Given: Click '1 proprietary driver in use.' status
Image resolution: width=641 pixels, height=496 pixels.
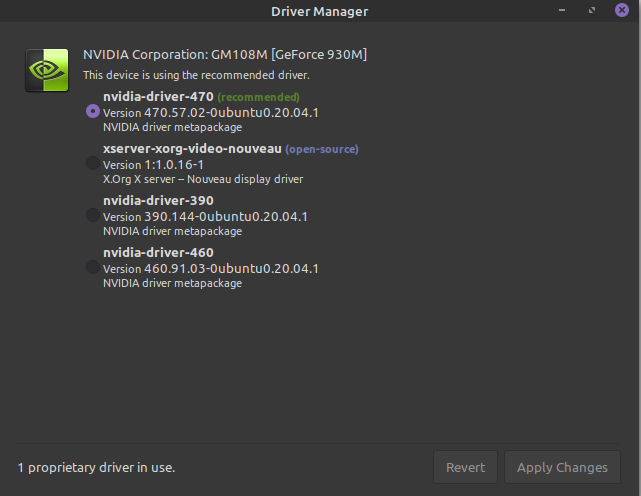Looking at the screenshot, I should pos(96,467).
